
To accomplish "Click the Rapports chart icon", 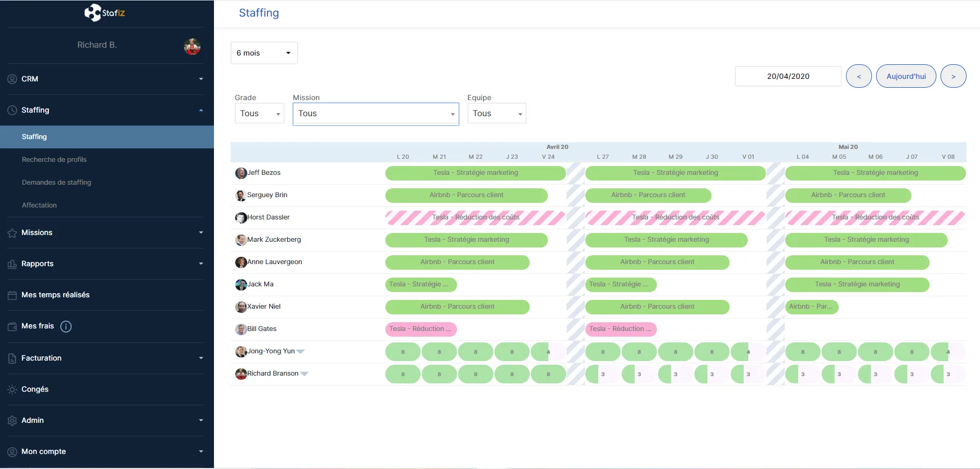I will (x=12, y=264).
